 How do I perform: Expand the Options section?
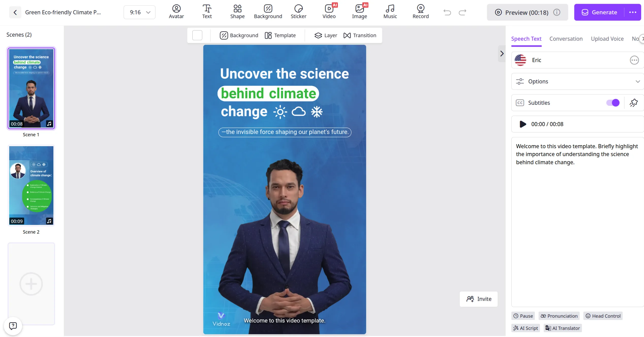click(x=638, y=81)
